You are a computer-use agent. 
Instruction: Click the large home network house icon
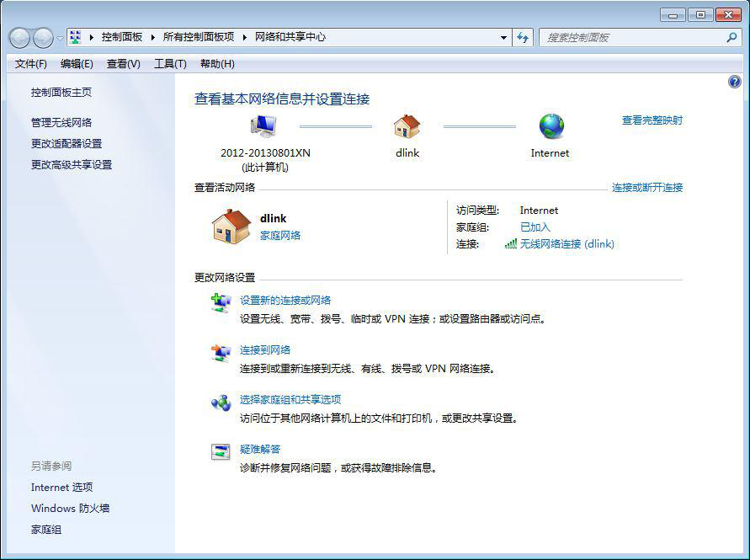(231, 227)
